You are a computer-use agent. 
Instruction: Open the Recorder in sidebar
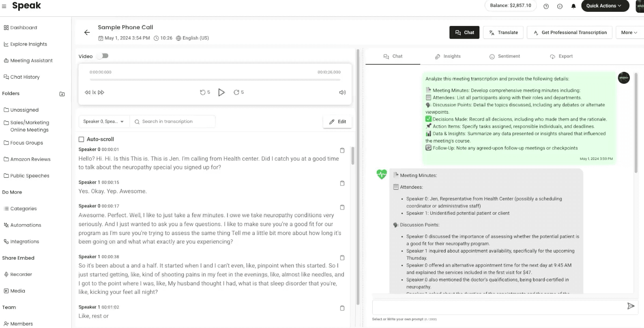(x=18, y=274)
